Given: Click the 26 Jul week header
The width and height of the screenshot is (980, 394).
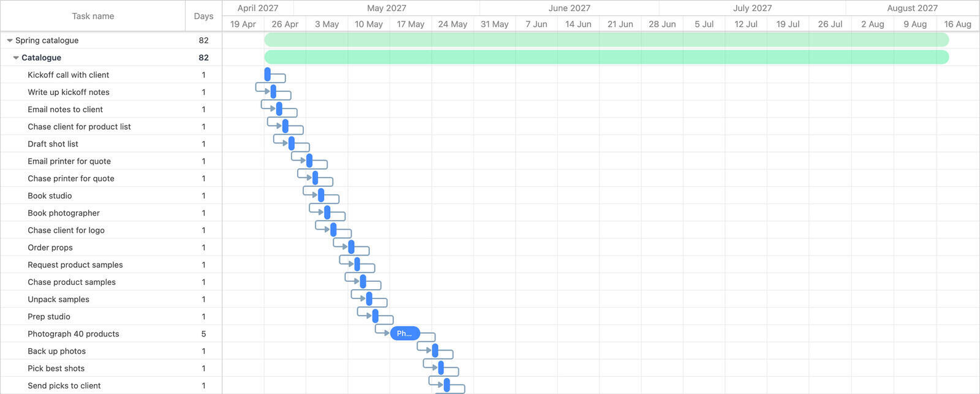Looking at the screenshot, I should 830,24.
